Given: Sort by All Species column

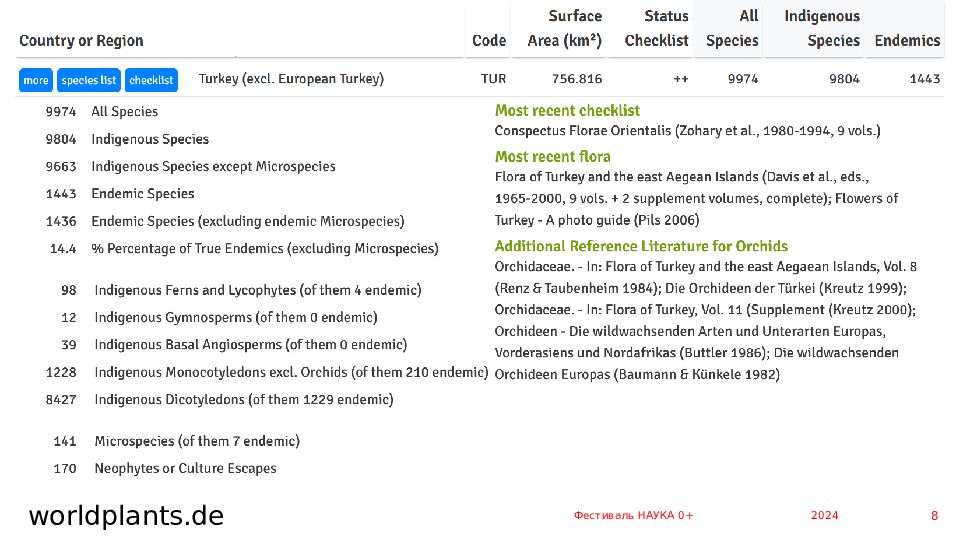Looking at the screenshot, I should tap(732, 28).
